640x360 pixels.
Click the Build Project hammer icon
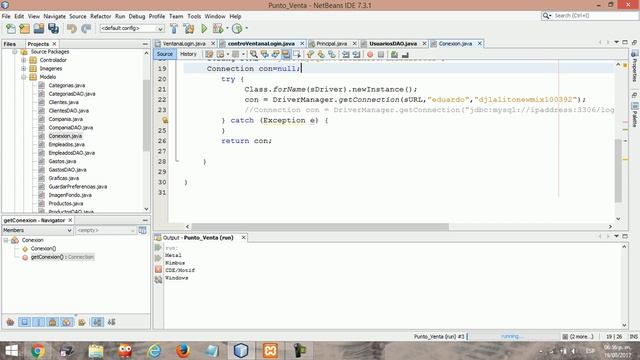[174, 29]
